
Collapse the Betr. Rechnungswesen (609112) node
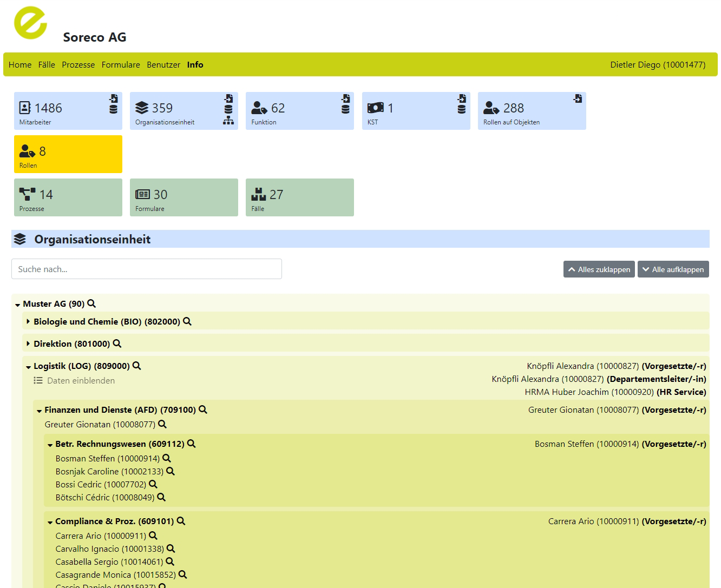coord(50,445)
